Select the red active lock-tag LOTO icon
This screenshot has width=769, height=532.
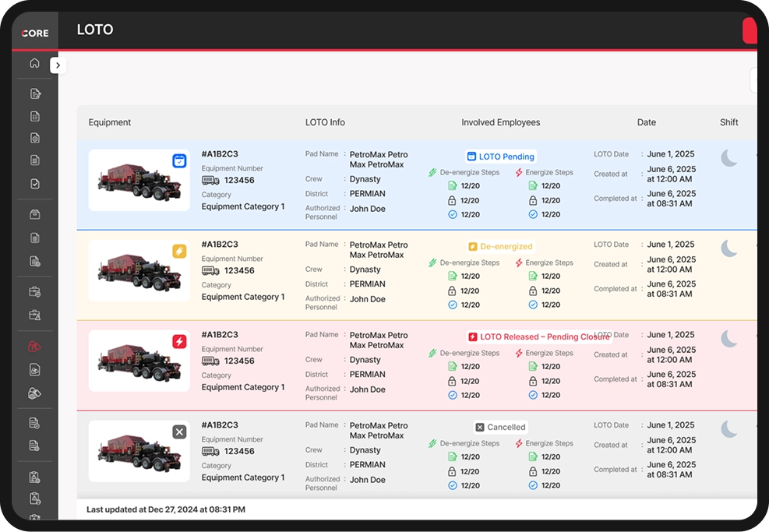pyautogui.click(x=34, y=346)
